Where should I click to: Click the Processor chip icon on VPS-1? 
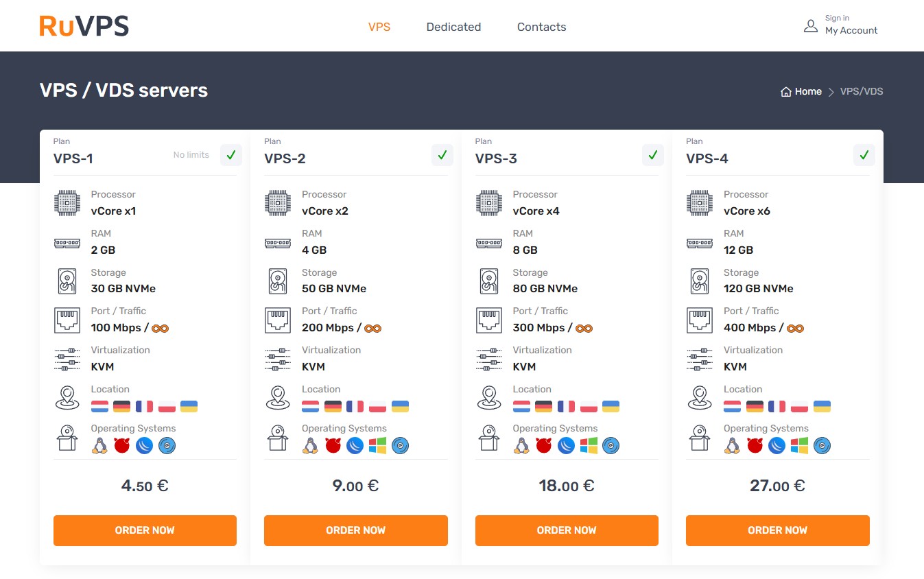(67, 202)
